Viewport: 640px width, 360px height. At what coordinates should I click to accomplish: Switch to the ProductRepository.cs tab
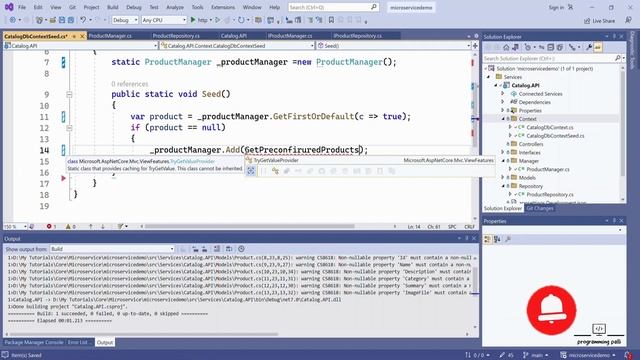[176, 36]
